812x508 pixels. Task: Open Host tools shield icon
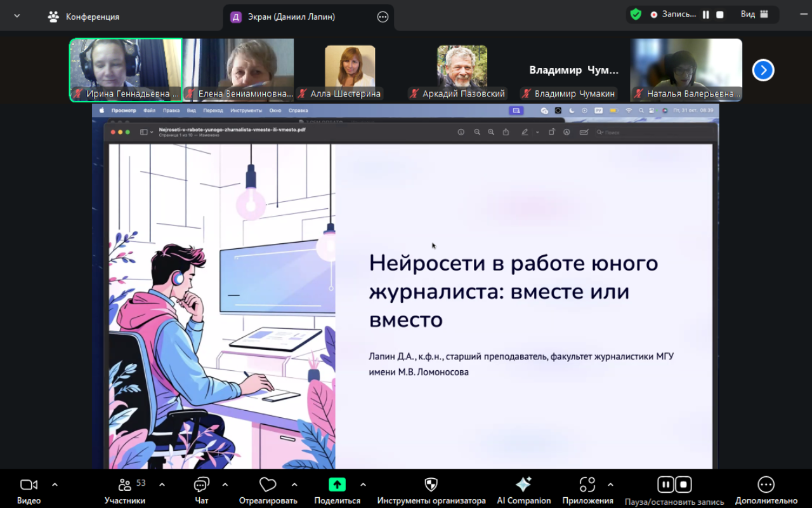(431, 485)
